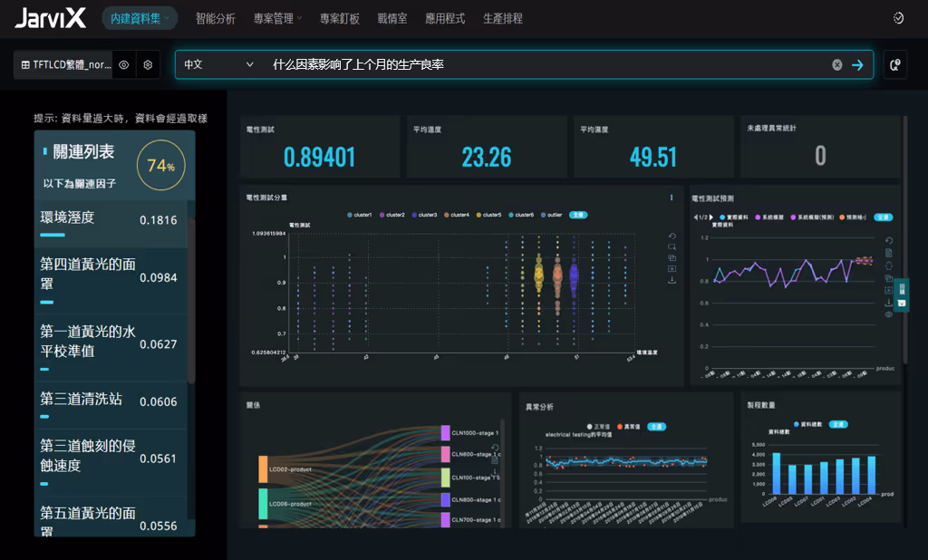
Task: Open the 專案釘板 tab
Action: pyautogui.click(x=340, y=18)
